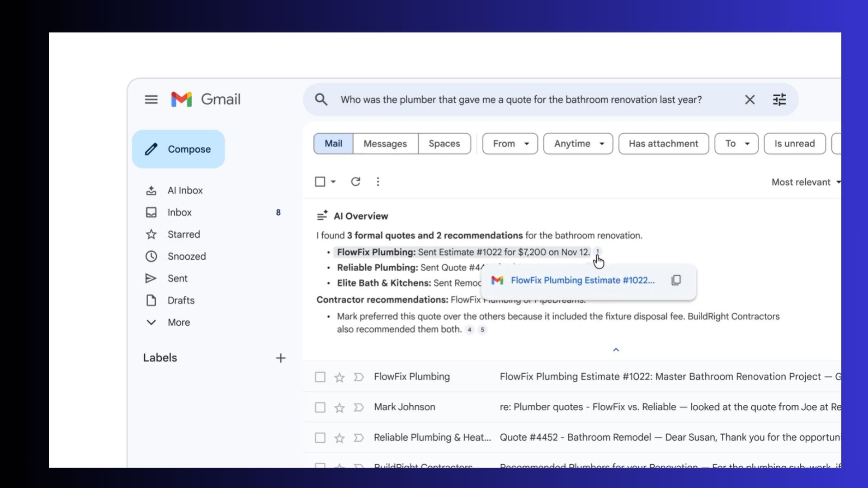The image size is (868, 488).
Task: Mark Reliable Plumbing email as important
Action: click(x=359, y=438)
